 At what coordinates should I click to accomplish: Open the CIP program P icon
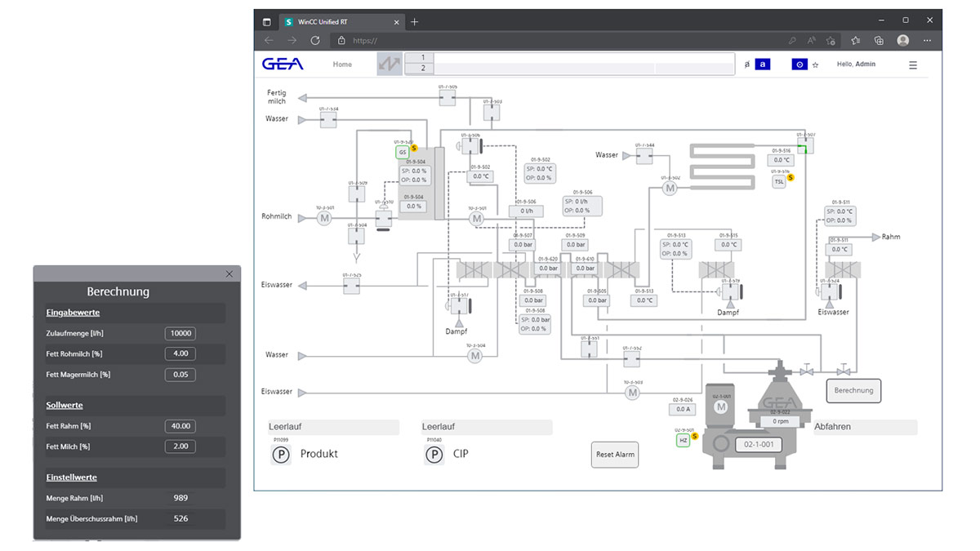tap(434, 455)
